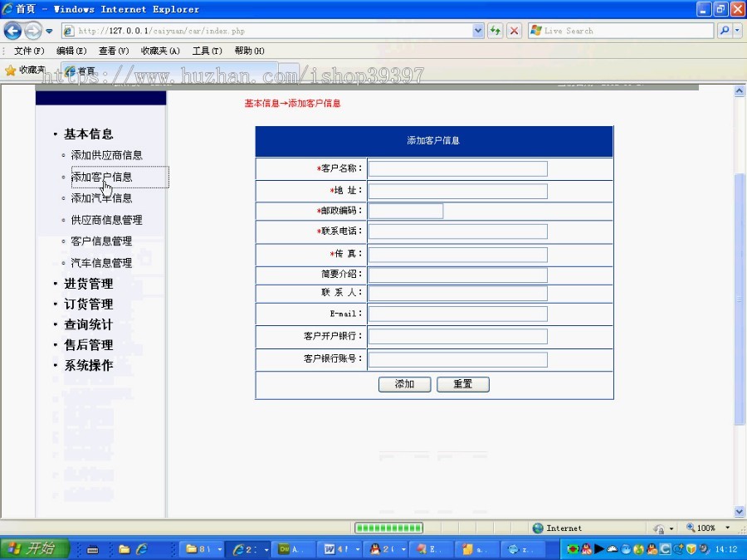Expand the 订货管理 sidebar section
The height and width of the screenshot is (560, 747).
click(89, 304)
